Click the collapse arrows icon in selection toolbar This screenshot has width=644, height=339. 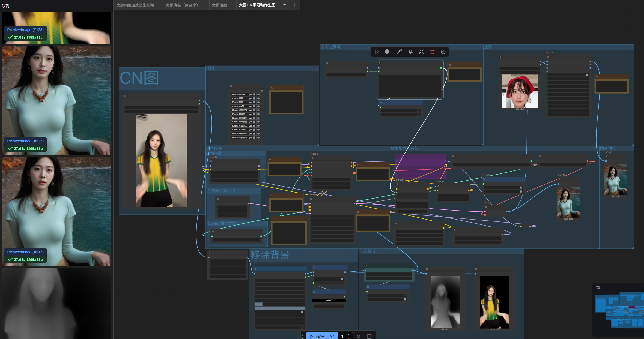(421, 52)
